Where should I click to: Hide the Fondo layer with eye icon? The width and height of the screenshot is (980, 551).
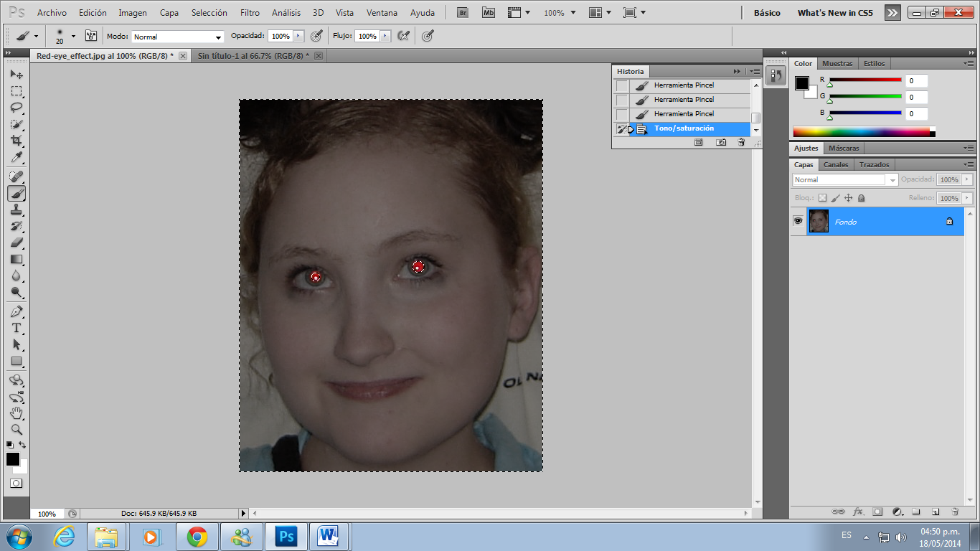click(x=798, y=221)
